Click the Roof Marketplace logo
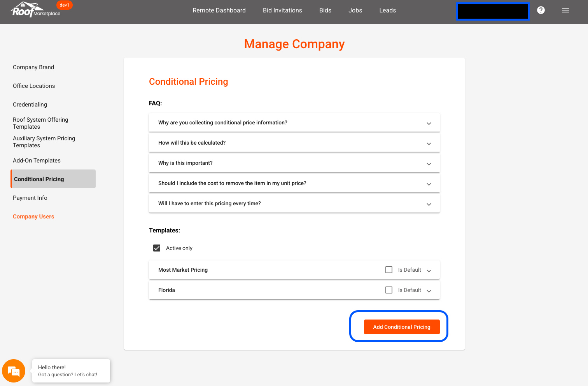This screenshot has width=588, height=386. point(35,10)
